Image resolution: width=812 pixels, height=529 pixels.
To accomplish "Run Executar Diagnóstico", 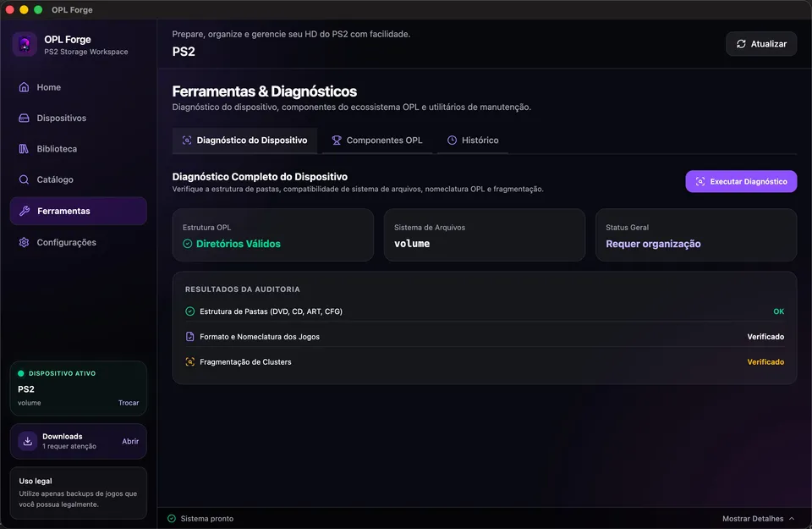I will pyautogui.click(x=741, y=181).
